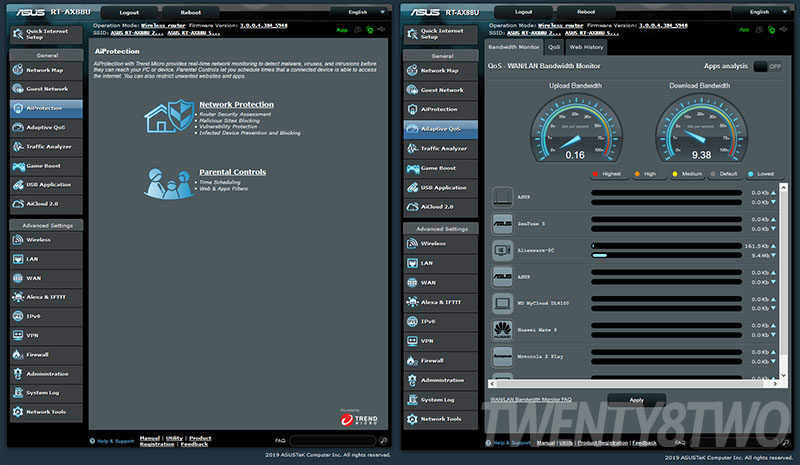Click the FAQ search field in left window
The image size is (800, 465).
pyautogui.click(x=333, y=440)
